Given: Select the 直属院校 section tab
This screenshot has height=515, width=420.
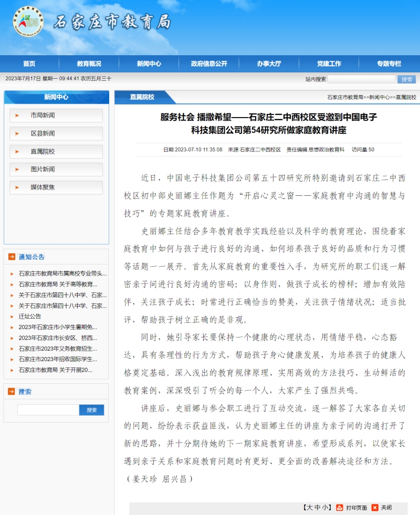Looking at the screenshot, I should pos(142,97).
